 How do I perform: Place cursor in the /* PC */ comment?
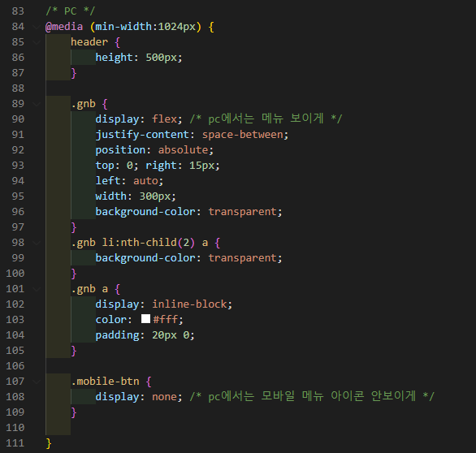71,11
